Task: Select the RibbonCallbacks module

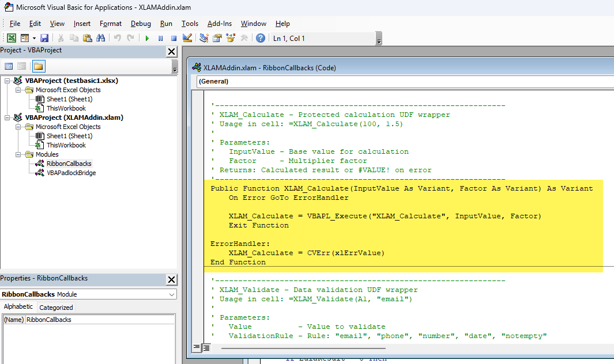Action: tap(69, 163)
